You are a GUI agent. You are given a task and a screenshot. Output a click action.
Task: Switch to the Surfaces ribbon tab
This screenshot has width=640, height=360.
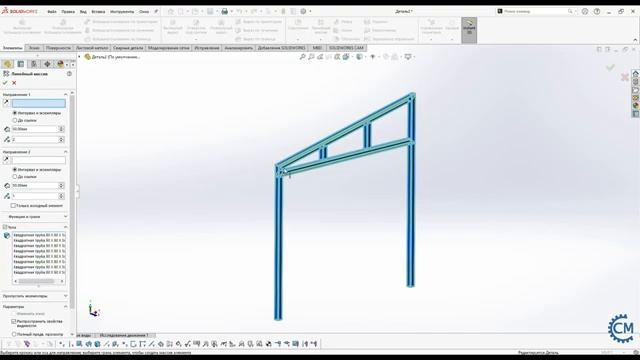tap(58, 48)
